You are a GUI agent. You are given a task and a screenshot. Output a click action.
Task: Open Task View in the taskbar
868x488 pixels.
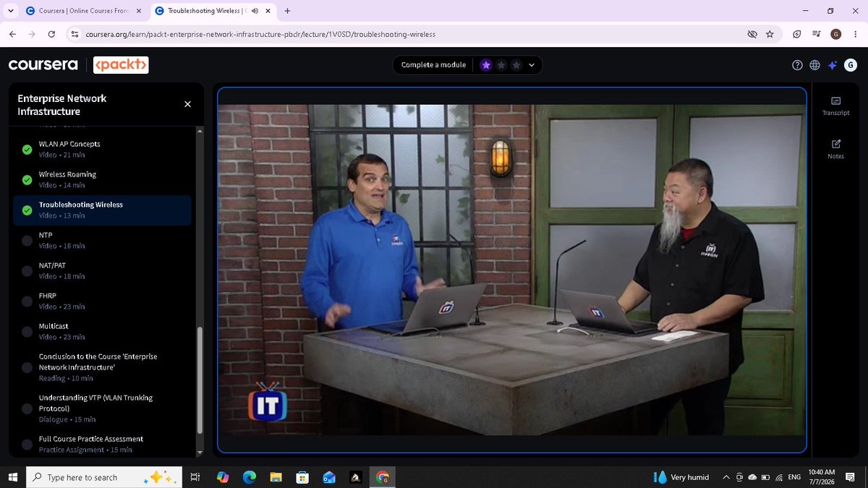click(x=195, y=477)
